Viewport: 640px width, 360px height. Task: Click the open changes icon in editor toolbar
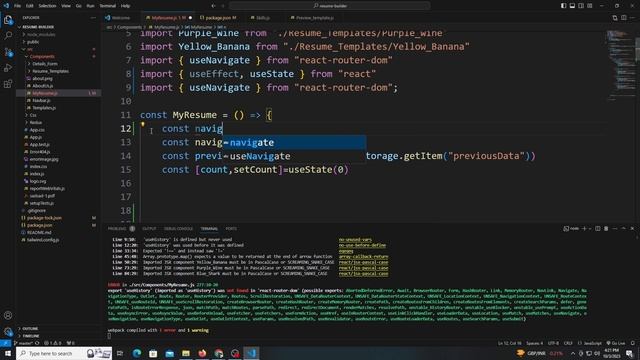point(615,18)
